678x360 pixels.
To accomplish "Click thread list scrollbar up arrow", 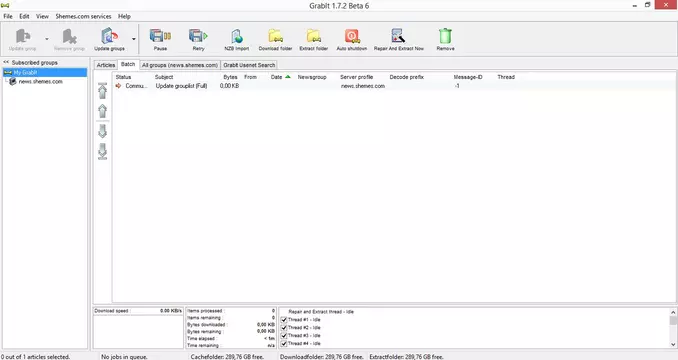I will (673, 312).
